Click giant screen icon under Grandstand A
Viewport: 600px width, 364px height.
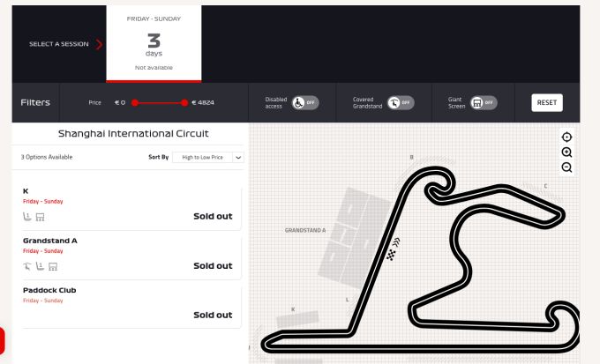tap(53, 266)
